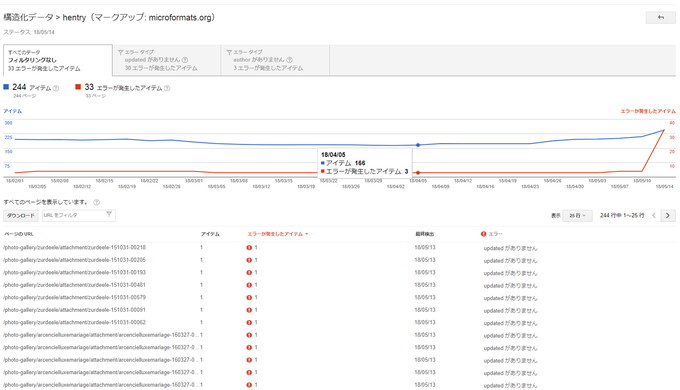The height and width of the screenshot is (390, 680).
Task: Sort by エラーが発生したアイテム column arrow
Action: [x=307, y=234]
